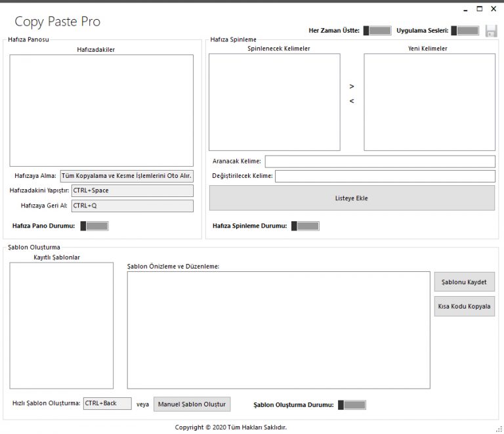504x434 pixels.
Task: Toggle the Her Zaman Üstte switch
Action: tap(377, 31)
